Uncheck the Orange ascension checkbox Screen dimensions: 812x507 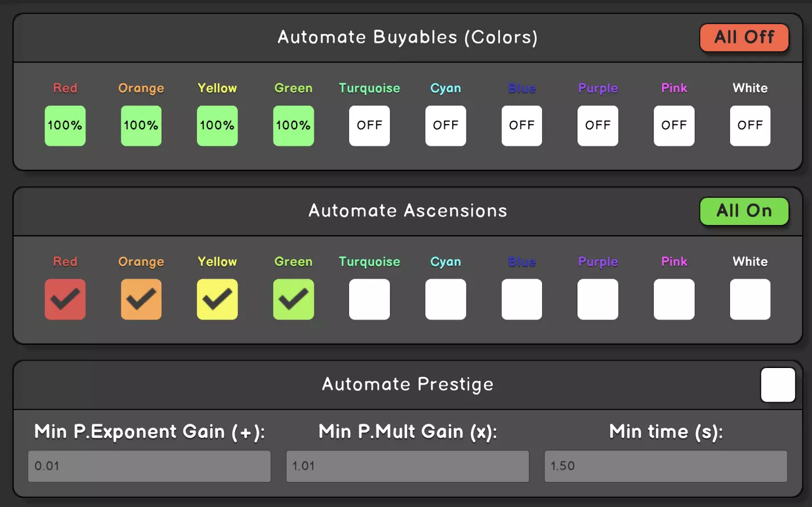[x=141, y=299]
